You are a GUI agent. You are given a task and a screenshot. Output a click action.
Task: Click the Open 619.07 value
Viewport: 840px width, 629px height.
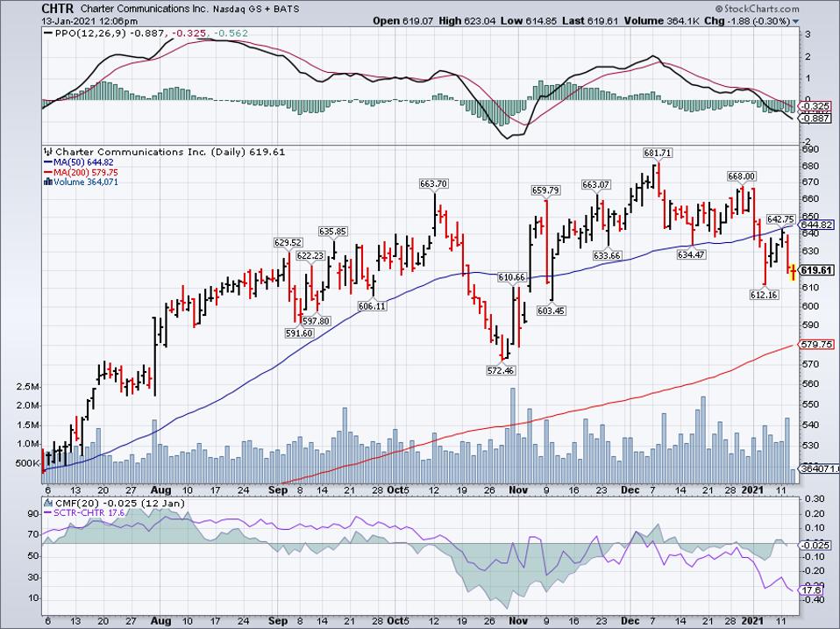tap(403, 21)
